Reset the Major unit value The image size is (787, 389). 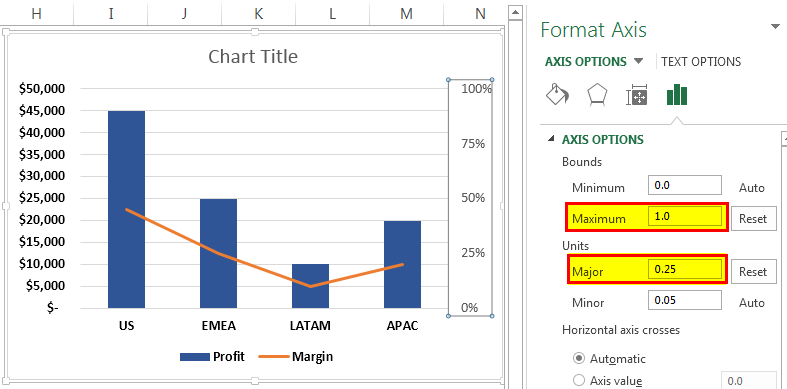pos(753,271)
